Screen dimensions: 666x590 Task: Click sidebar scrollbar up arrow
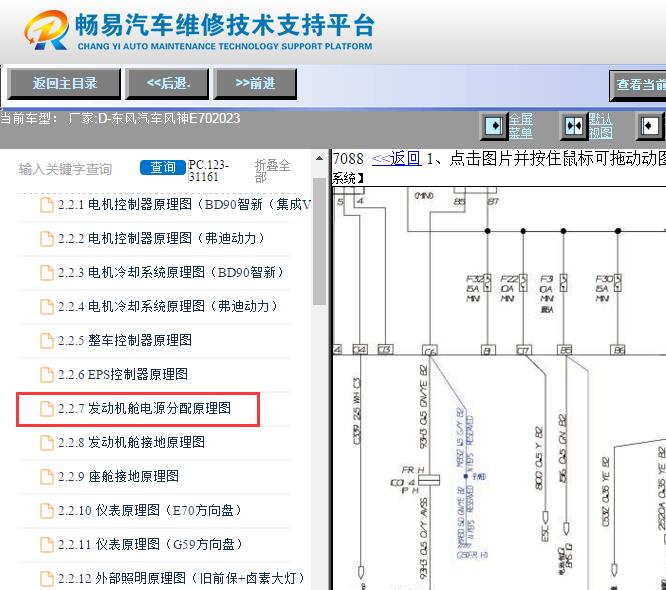click(x=319, y=158)
